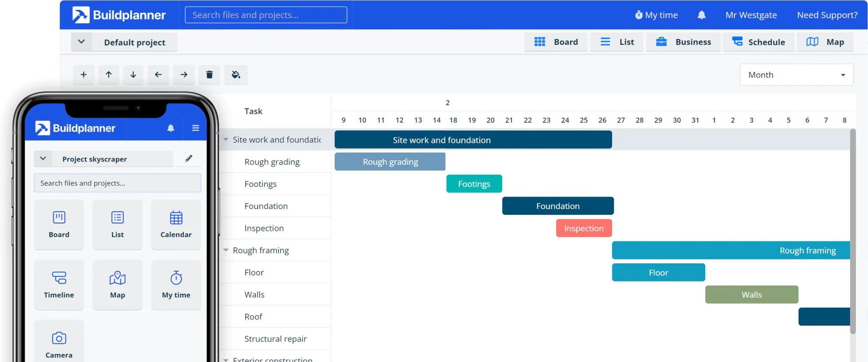This screenshot has width=868, height=362.
Task: Click desktop search files and projects field
Action: tap(266, 15)
